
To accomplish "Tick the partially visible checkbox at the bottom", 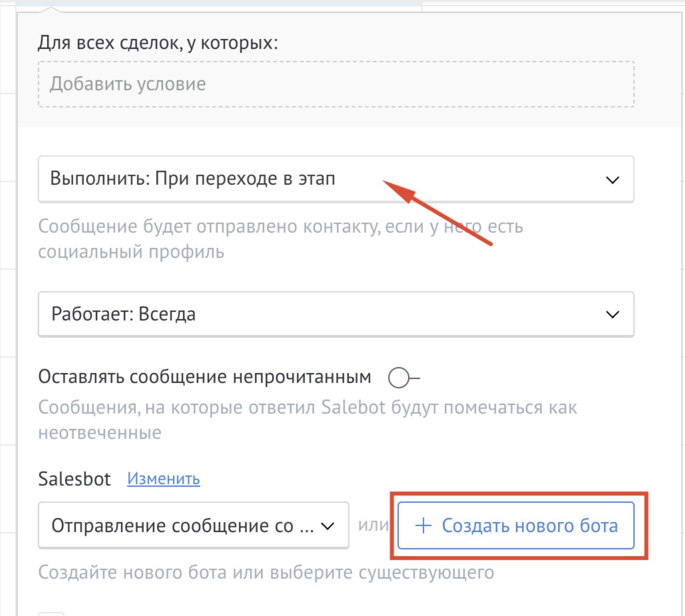I will tap(51, 614).
